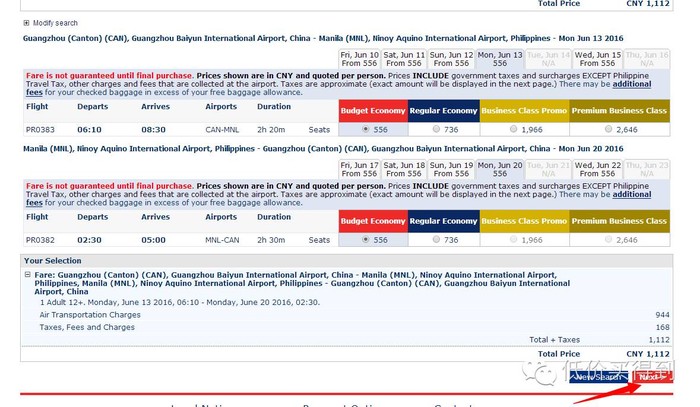Select Budget Economy 556 for flight PR0383
Viewport: 700px width, 407px height.
point(364,129)
